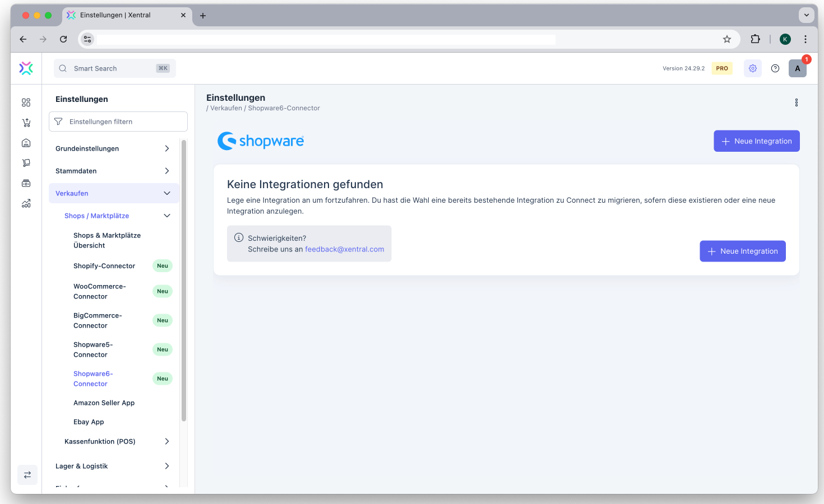Image resolution: width=824 pixels, height=504 pixels.
Task: Collapse the Shops / Marktplätze submenu
Action: [166, 216]
